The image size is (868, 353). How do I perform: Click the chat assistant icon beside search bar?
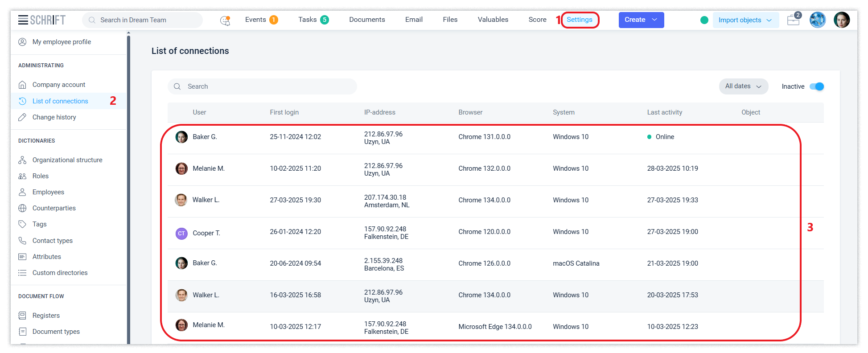coord(225,20)
